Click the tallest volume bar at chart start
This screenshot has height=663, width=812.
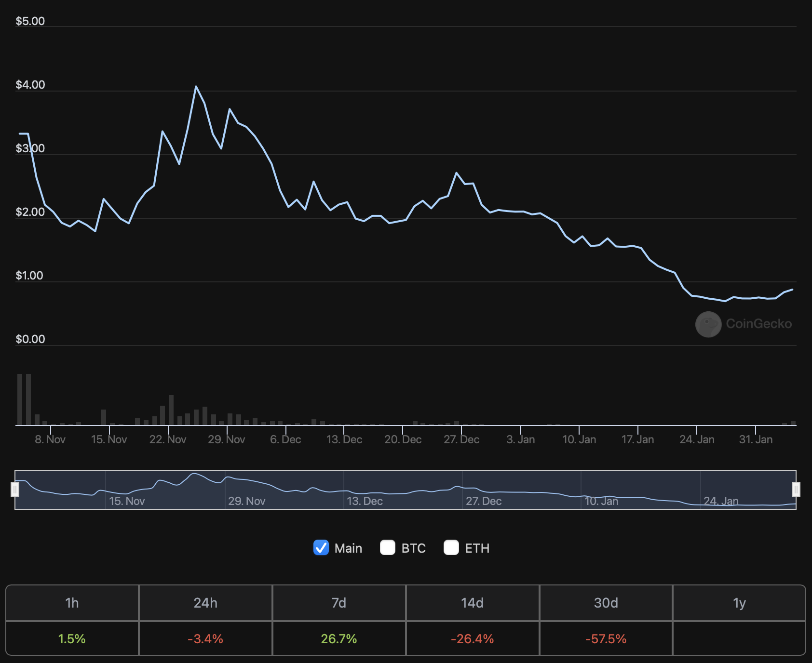(20, 399)
